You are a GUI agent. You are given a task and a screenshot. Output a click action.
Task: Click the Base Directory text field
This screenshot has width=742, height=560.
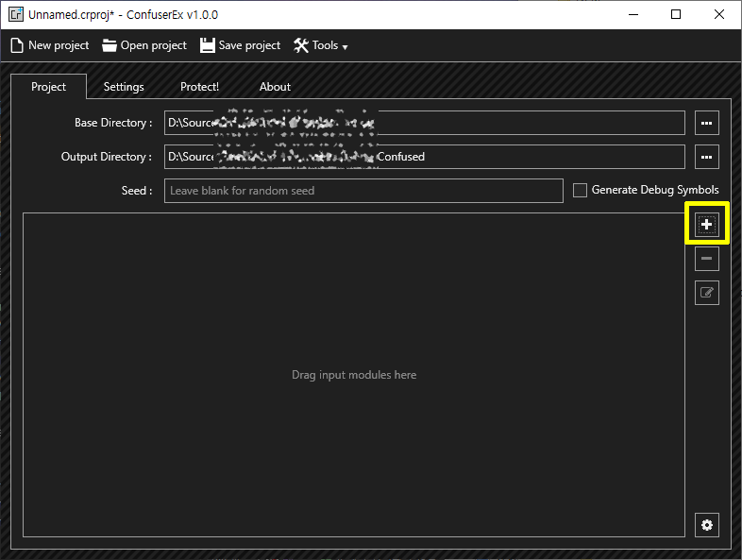[425, 123]
